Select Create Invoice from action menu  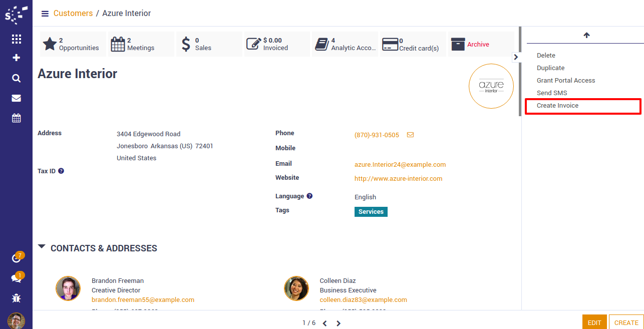point(557,106)
